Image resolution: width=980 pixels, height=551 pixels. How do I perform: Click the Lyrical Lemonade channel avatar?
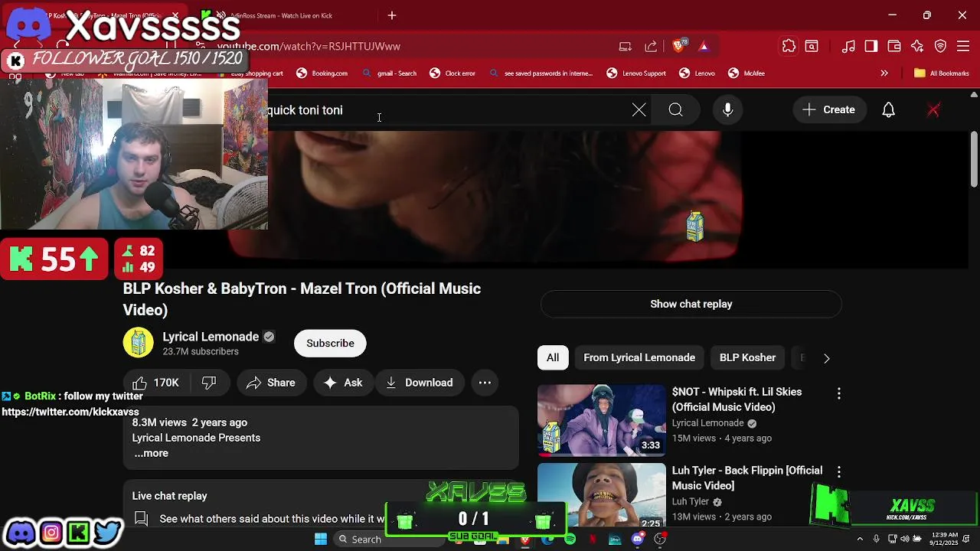pos(139,343)
